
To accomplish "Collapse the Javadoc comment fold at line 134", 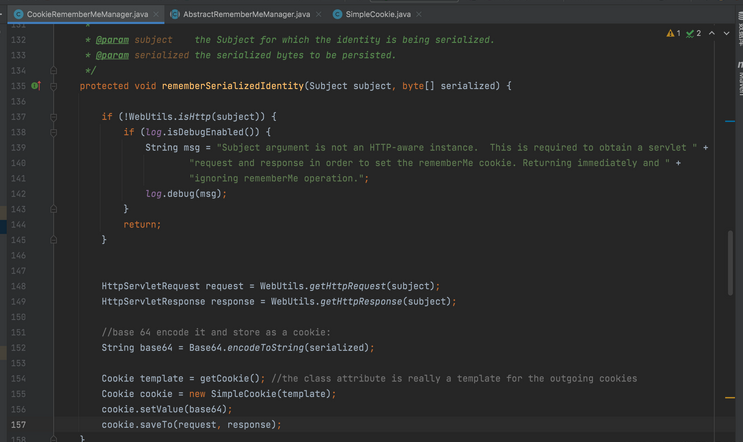I will 54,71.
